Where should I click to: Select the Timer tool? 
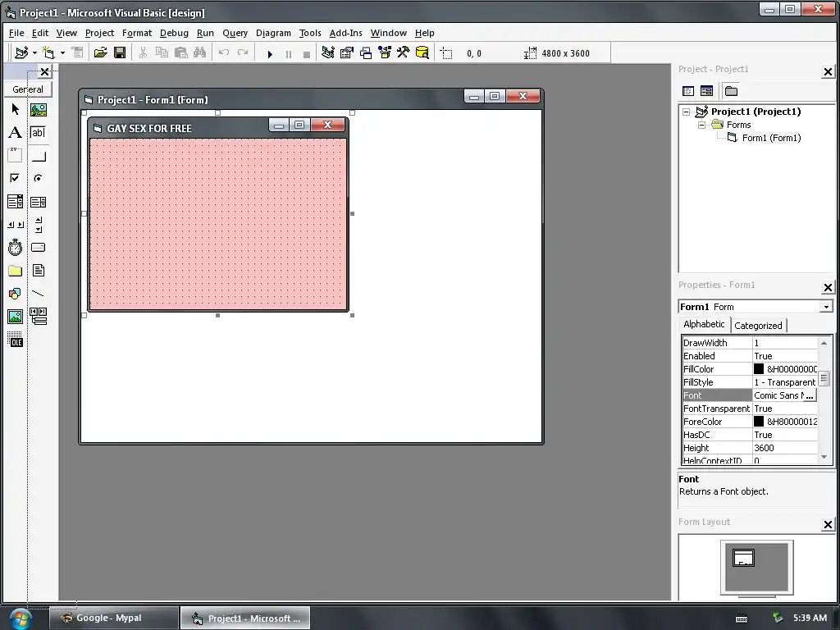15,248
